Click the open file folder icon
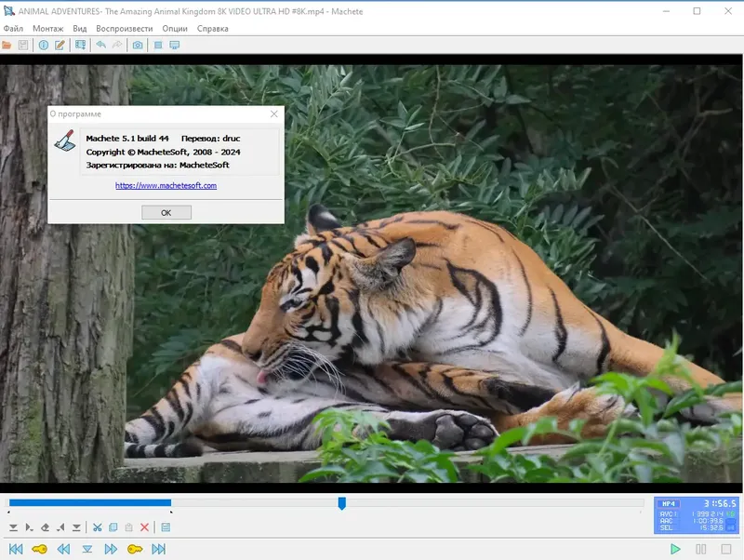This screenshot has width=744, height=560. coord(7,45)
